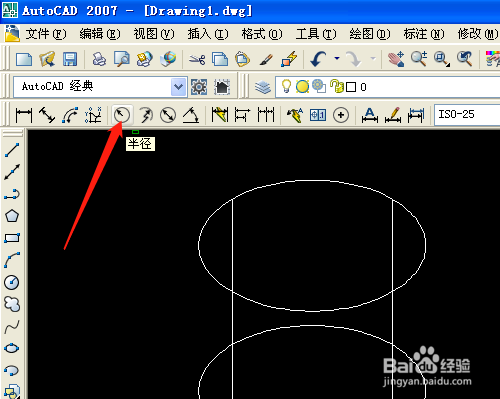This screenshot has height=399, width=500.
Task: Open the 文件(F) menu
Action: coord(46,34)
